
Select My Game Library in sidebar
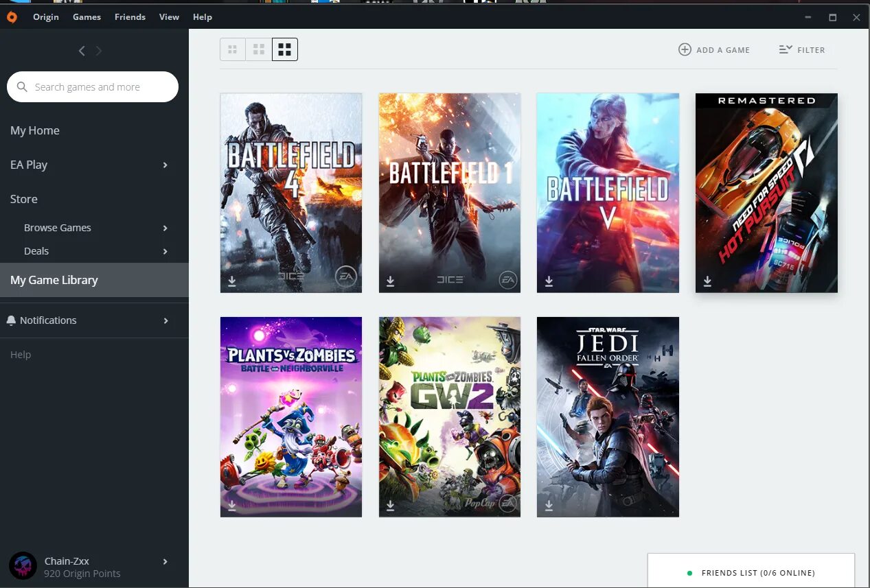point(94,280)
